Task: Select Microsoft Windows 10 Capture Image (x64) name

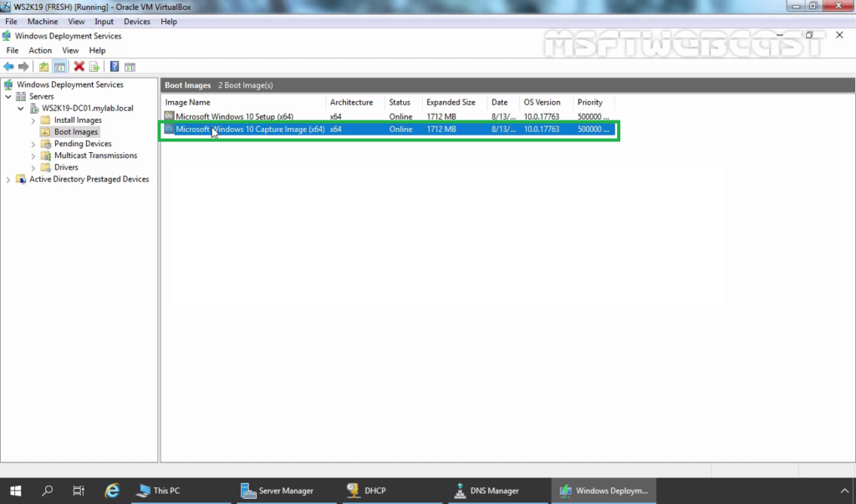Action: tap(250, 130)
